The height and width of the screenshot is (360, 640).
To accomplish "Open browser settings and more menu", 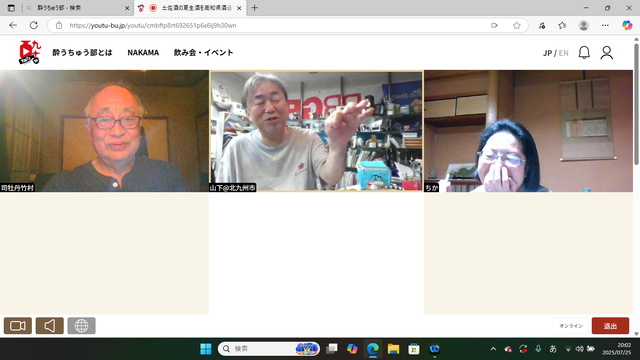I will (x=605, y=25).
